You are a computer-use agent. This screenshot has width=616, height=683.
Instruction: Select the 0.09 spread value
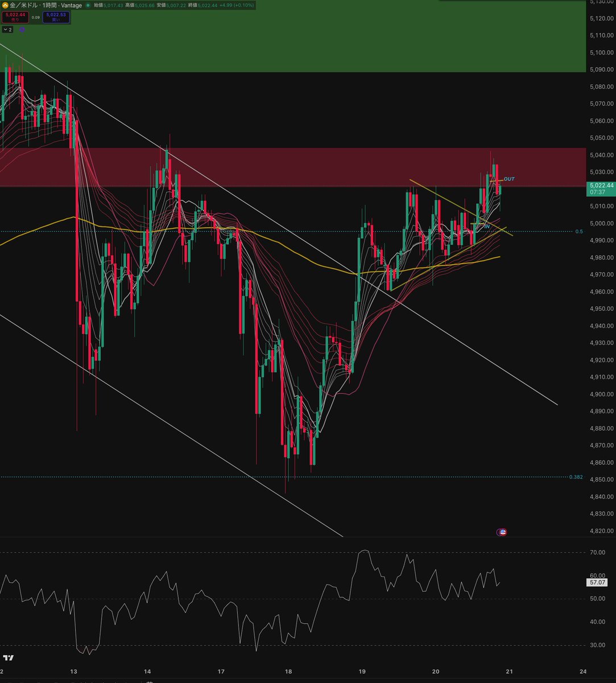35,17
